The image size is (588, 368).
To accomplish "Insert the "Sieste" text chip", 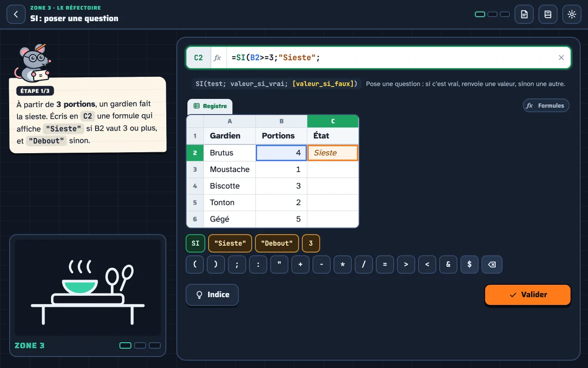I will click(x=230, y=243).
